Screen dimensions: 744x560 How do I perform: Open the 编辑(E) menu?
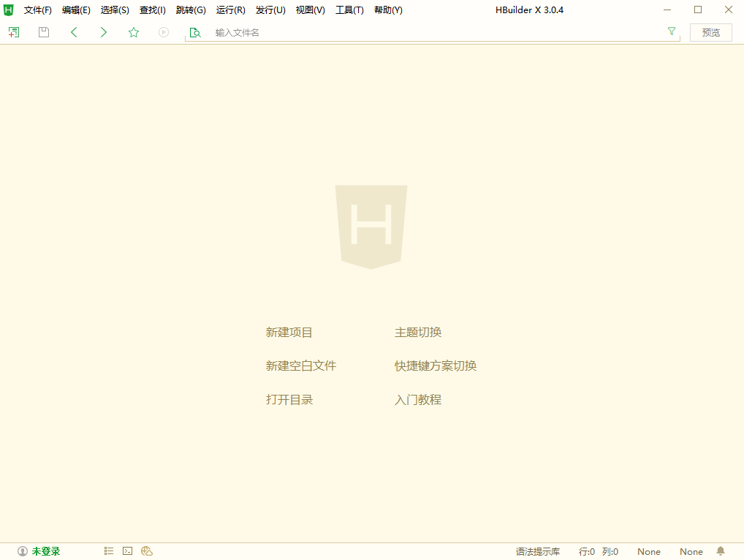76,10
